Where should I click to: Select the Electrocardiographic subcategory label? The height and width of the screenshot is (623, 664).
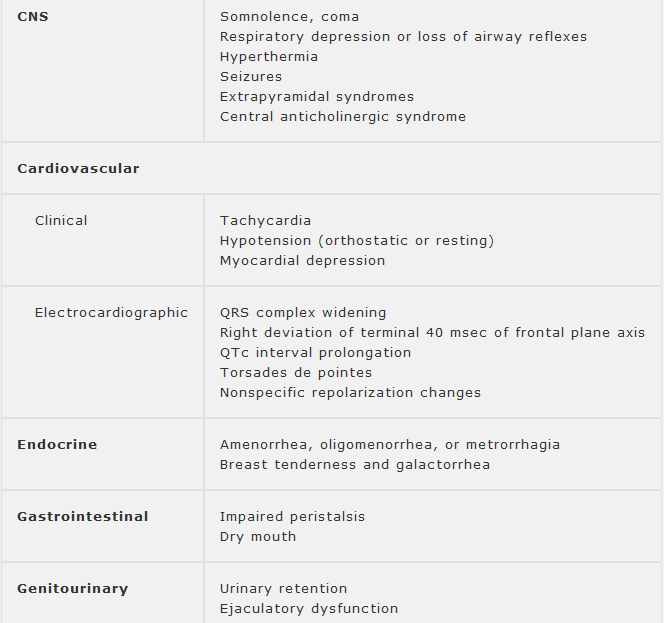(111, 313)
